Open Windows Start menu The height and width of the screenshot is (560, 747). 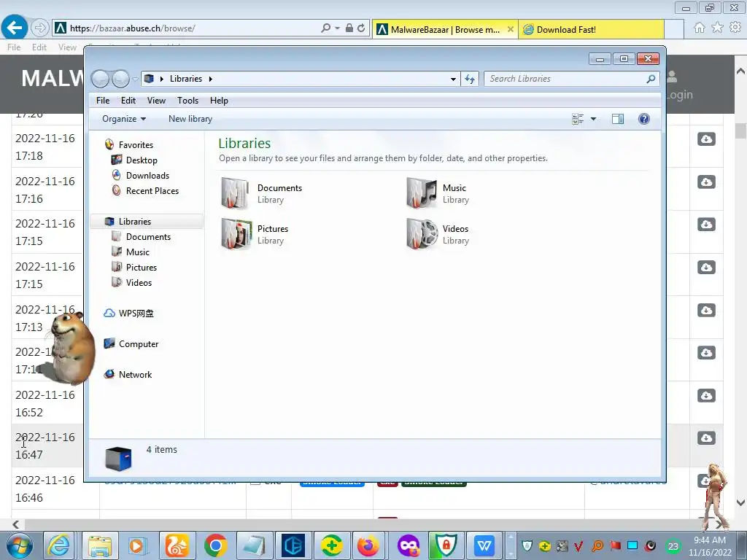(19, 546)
